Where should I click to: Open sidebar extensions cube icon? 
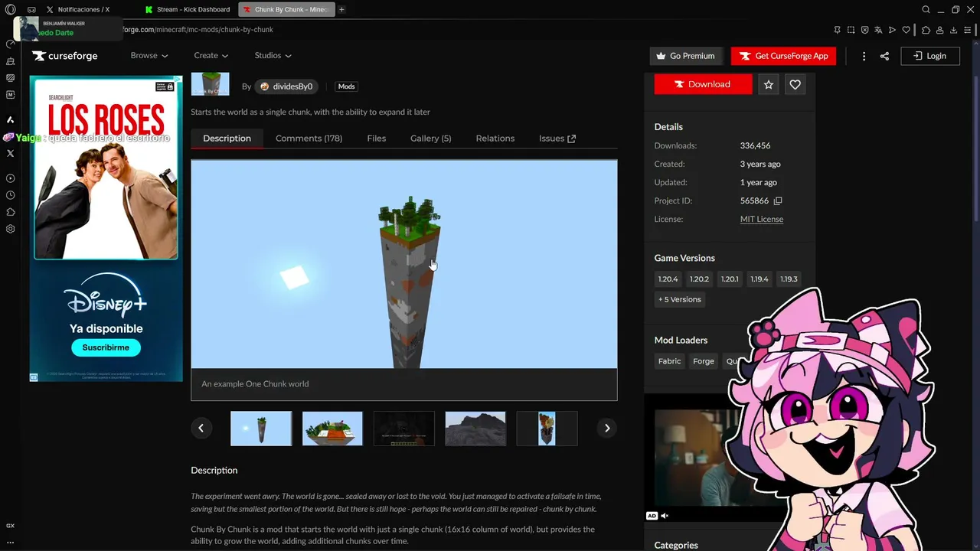10,212
